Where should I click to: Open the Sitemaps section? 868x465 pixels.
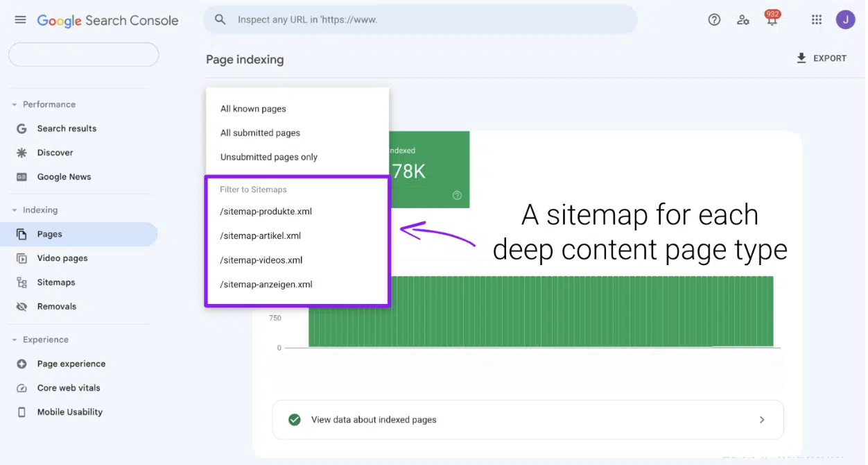(56, 282)
